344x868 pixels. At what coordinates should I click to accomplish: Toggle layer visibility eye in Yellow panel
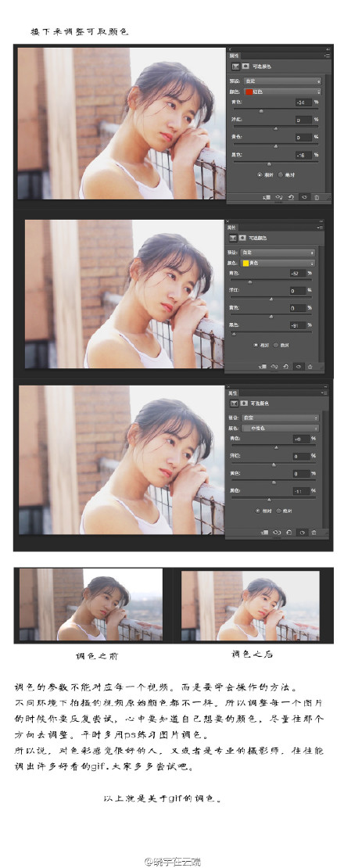(299, 367)
